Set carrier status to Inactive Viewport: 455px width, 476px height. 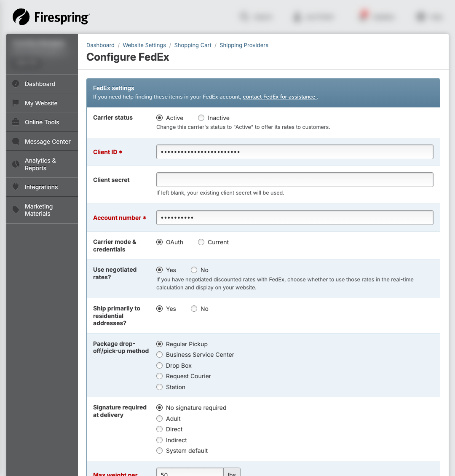(201, 118)
